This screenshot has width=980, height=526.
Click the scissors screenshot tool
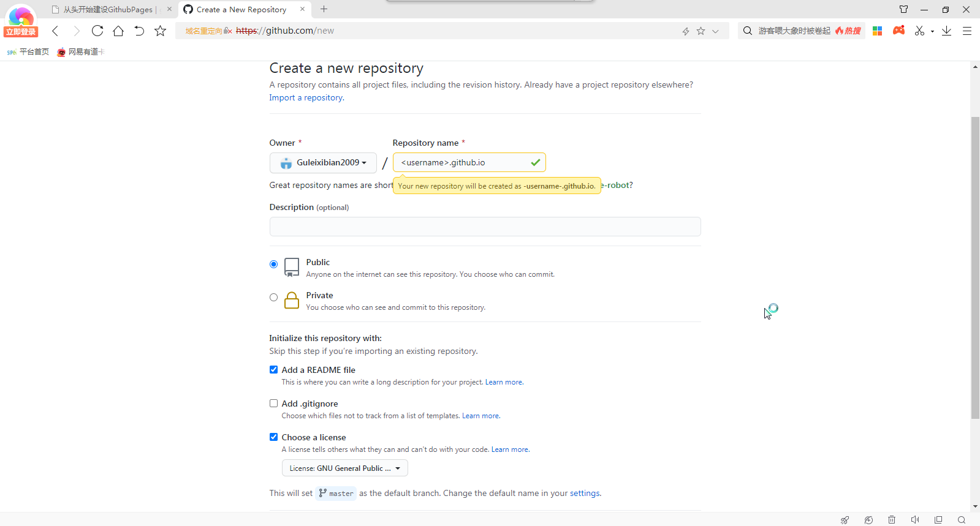(x=919, y=31)
